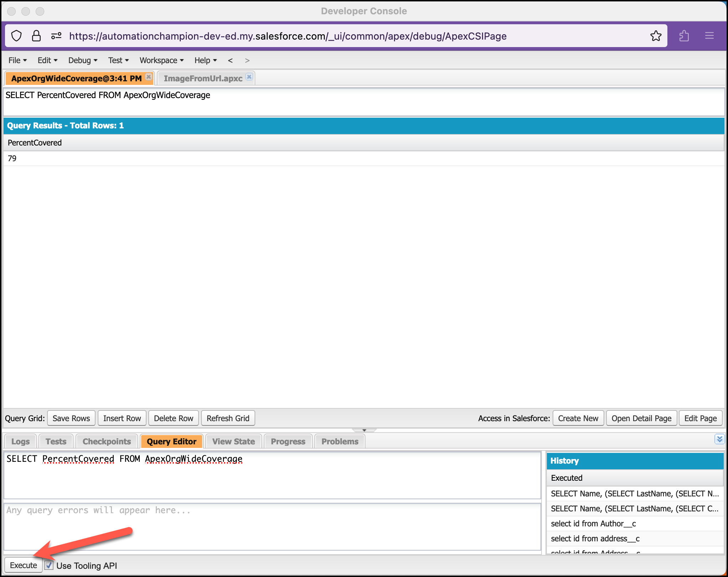728x577 pixels.
Task: Click the tracking protection shield icon
Action: 16,36
